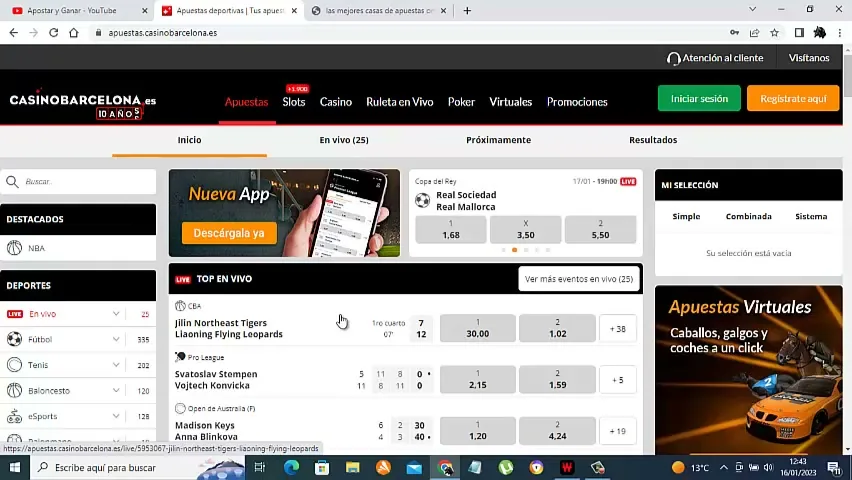Click the Baloncesto ball icon
852x480 pixels.
(x=15, y=390)
